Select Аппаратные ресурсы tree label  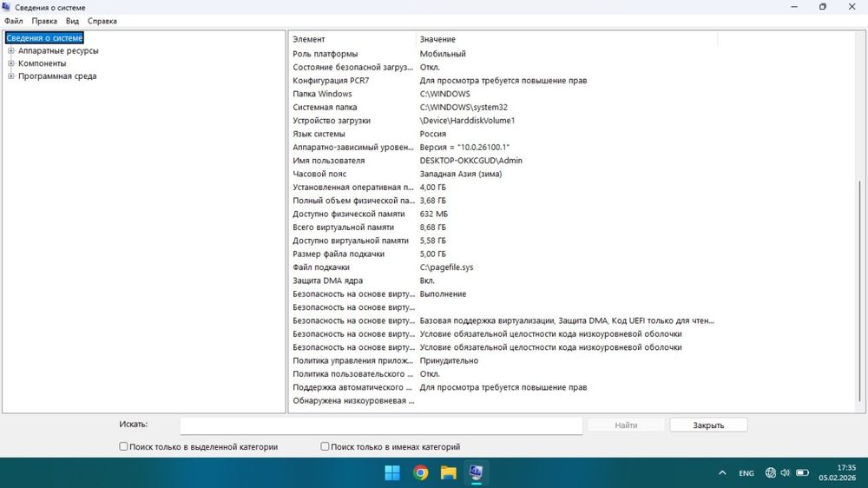tap(58, 50)
